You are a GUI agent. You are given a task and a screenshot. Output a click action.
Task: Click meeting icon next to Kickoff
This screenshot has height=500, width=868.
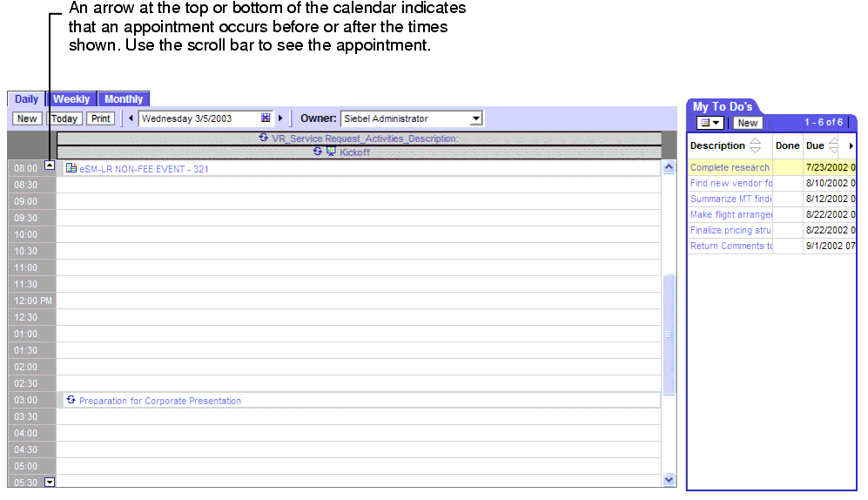click(331, 152)
